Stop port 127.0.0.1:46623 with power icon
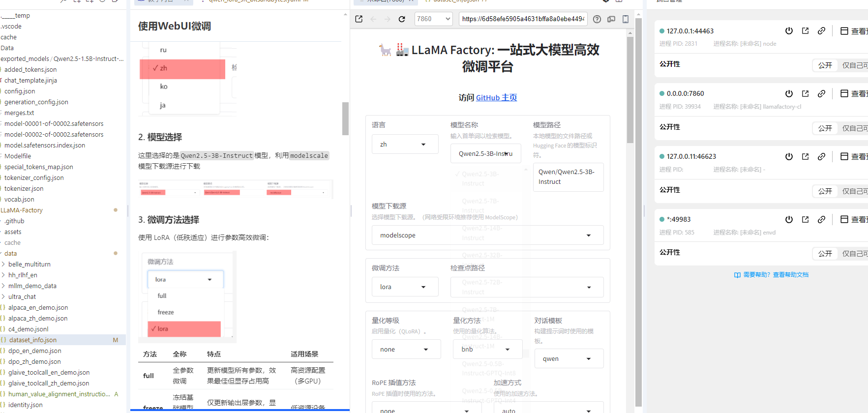Viewport: 868px width, 413px height. point(789,156)
